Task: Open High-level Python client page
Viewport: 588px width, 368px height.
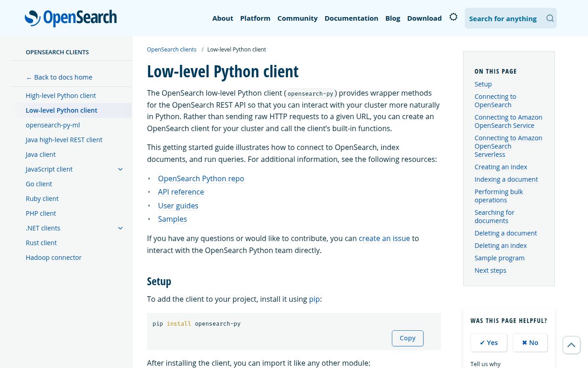Action: [x=61, y=96]
